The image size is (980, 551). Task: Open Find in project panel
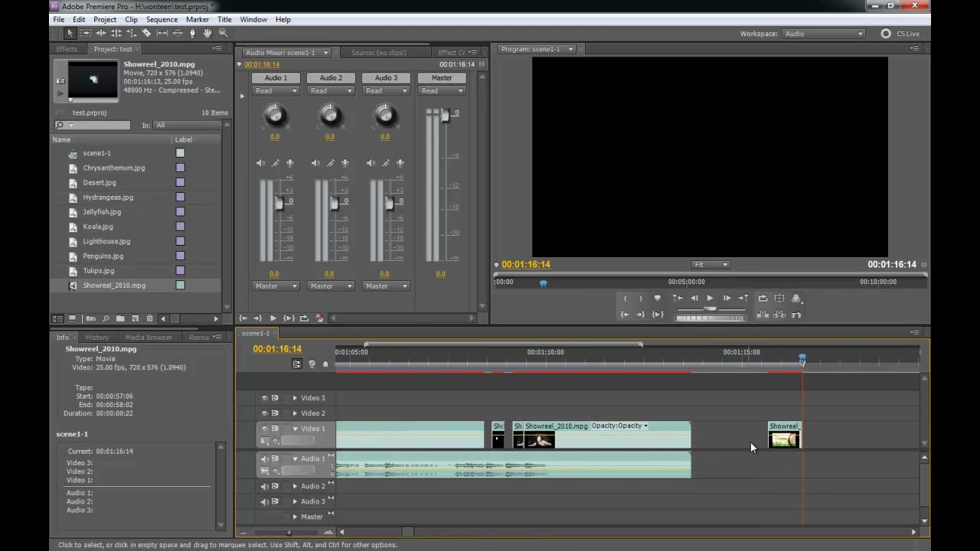click(x=106, y=318)
